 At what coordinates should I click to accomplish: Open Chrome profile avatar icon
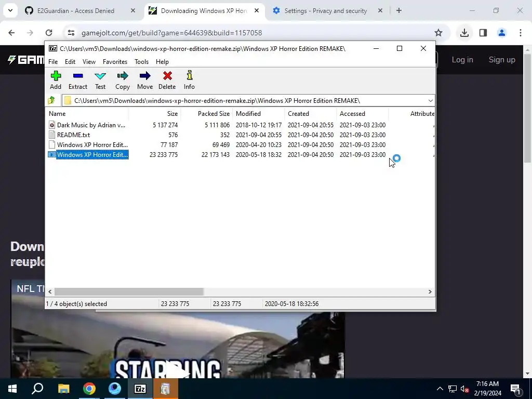coord(501,33)
